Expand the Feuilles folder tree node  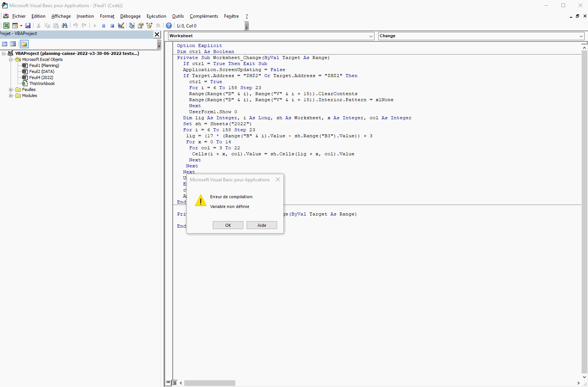click(x=11, y=90)
